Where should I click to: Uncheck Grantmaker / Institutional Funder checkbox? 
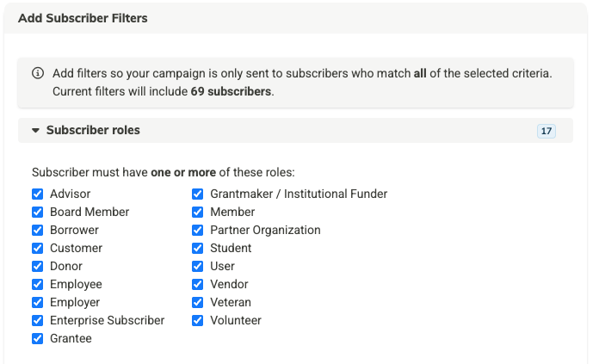[x=198, y=194]
